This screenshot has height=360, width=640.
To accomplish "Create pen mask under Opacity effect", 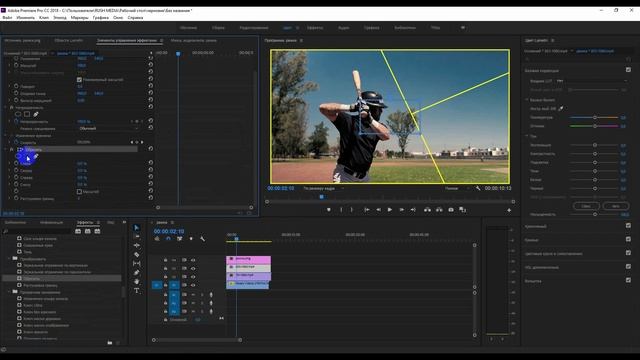I will pyautogui.click(x=36, y=114).
